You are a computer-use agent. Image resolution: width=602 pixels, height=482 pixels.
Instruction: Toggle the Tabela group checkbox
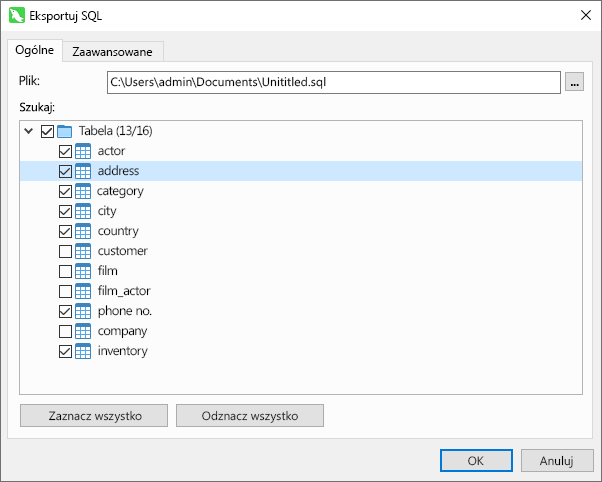[x=47, y=131]
